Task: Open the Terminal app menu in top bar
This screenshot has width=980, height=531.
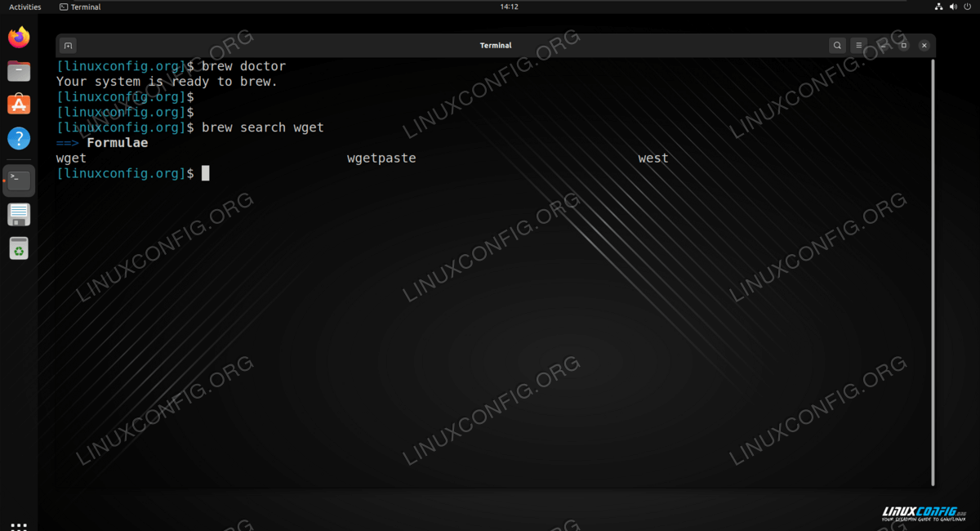Action: point(80,7)
